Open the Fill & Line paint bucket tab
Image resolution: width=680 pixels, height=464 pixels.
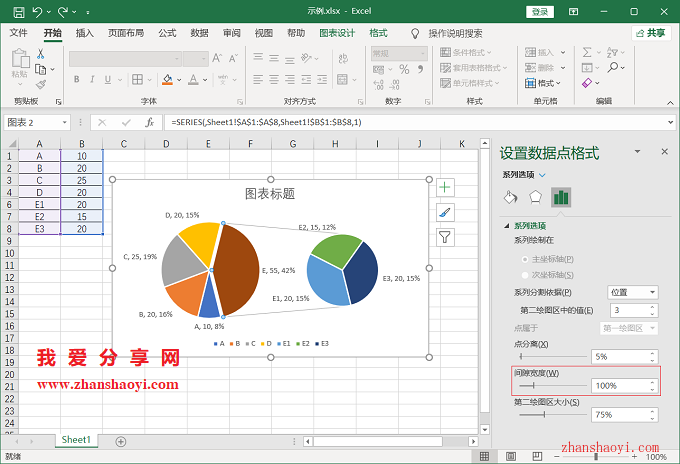pos(510,197)
